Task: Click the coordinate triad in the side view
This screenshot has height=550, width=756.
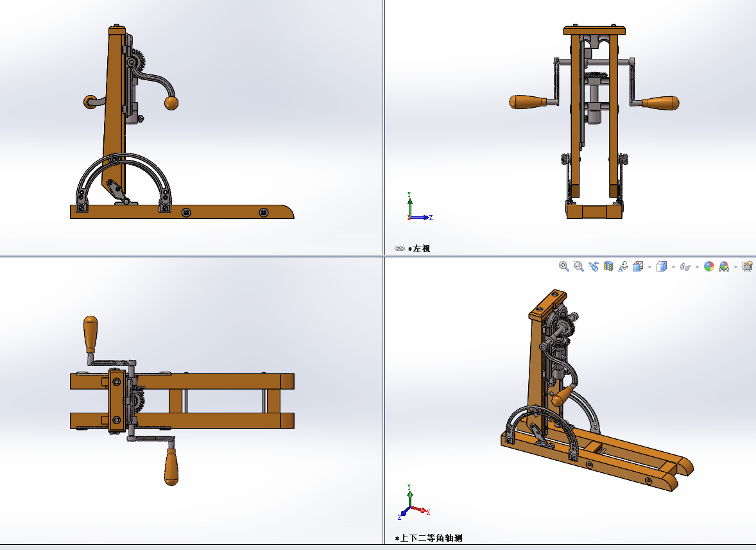Action: tap(419, 206)
